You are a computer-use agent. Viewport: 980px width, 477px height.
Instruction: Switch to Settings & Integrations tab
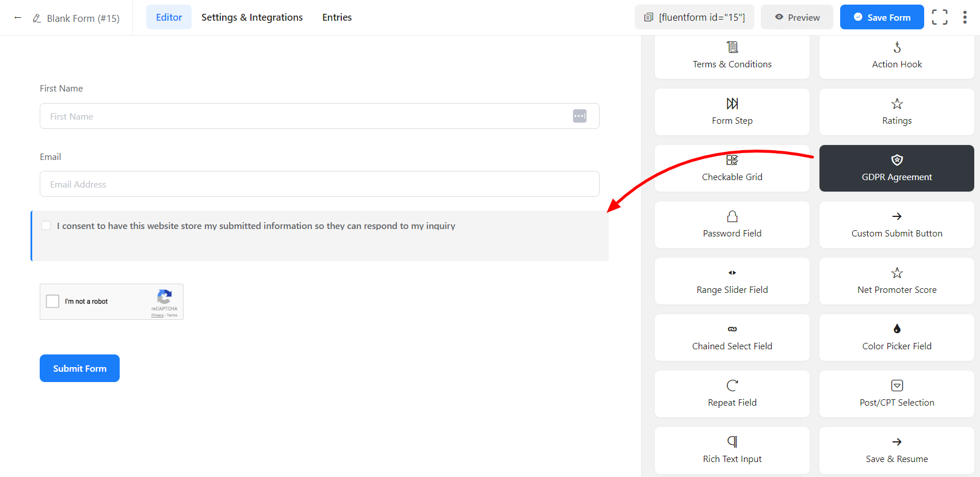pyautogui.click(x=251, y=17)
